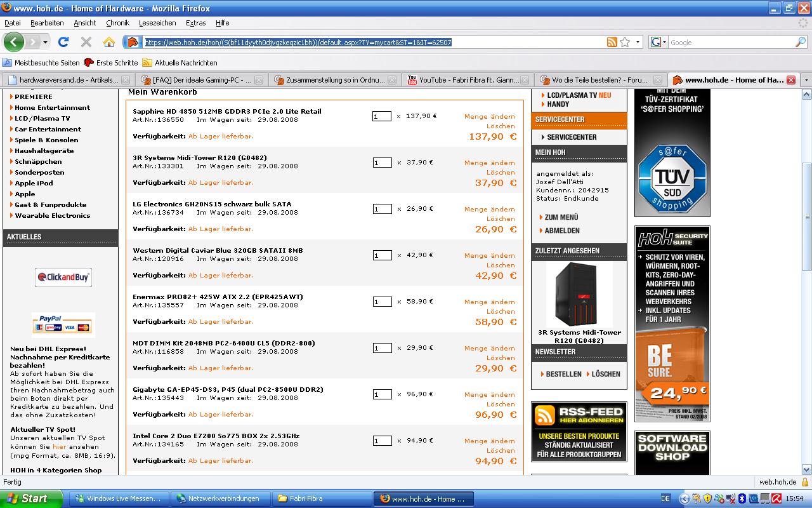Image resolution: width=812 pixels, height=508 pixels.
Task: Click Löschen for 3R Systems Midi-Tower
Action: 501,172
